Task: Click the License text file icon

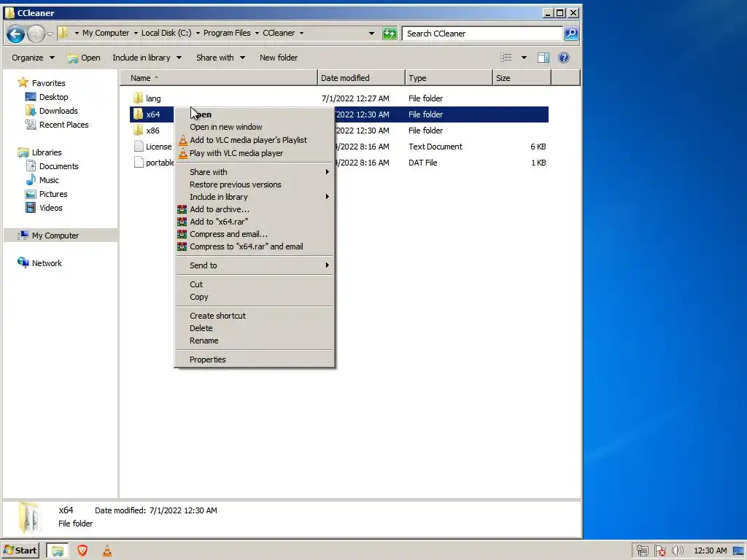Action: click(139, 146)
